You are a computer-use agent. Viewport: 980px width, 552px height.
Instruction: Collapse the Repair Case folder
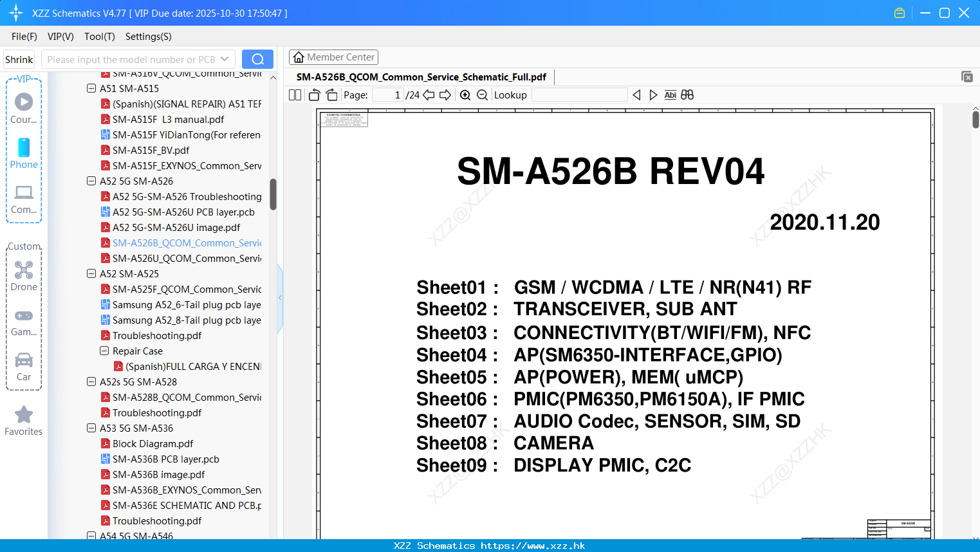coord(104,351)
